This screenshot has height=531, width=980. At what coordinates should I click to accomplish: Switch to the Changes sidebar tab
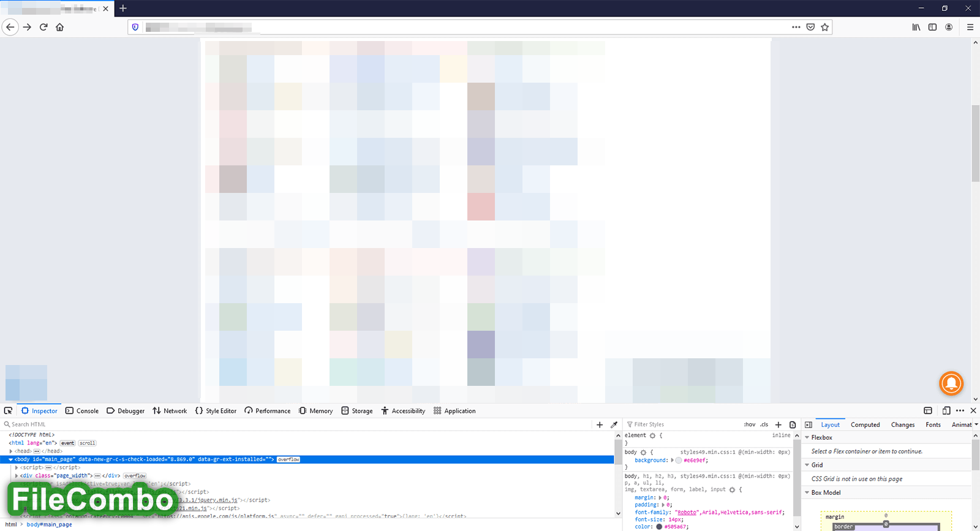[x=903, y=424]
